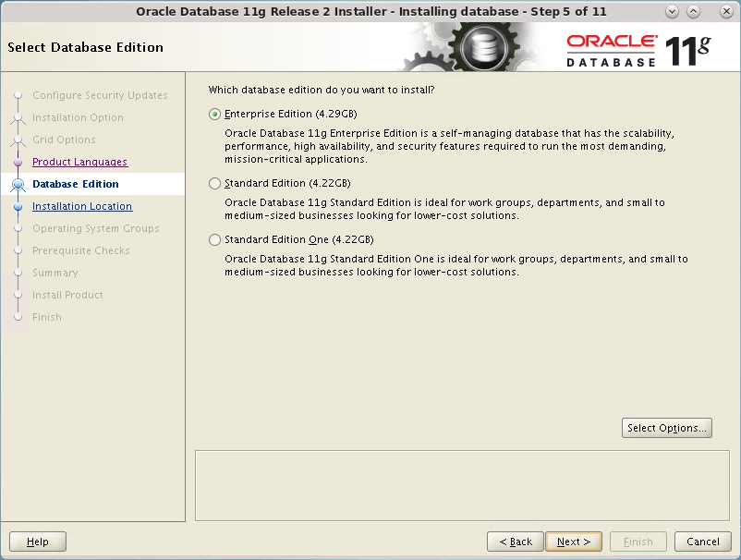This screenshot has width=741, height=560.
Task: Click the Database Edition current step marker
Action: pyautogui.click(x=18, y=184)
